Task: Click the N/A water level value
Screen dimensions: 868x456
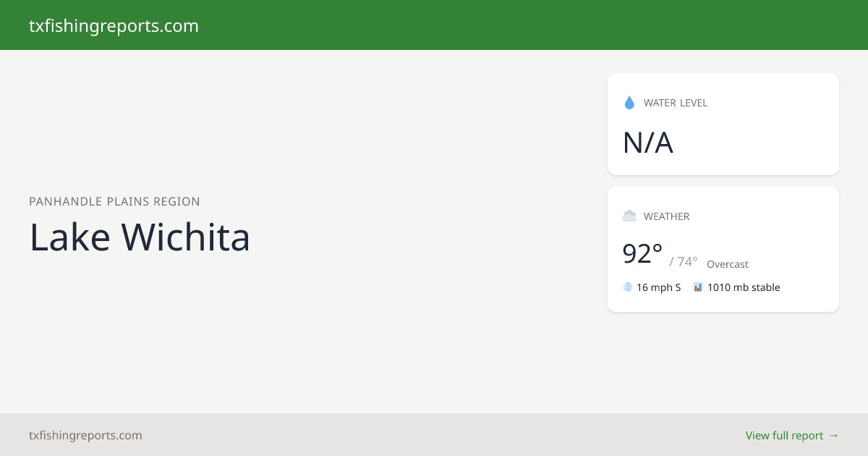Action: pos(648,143)
